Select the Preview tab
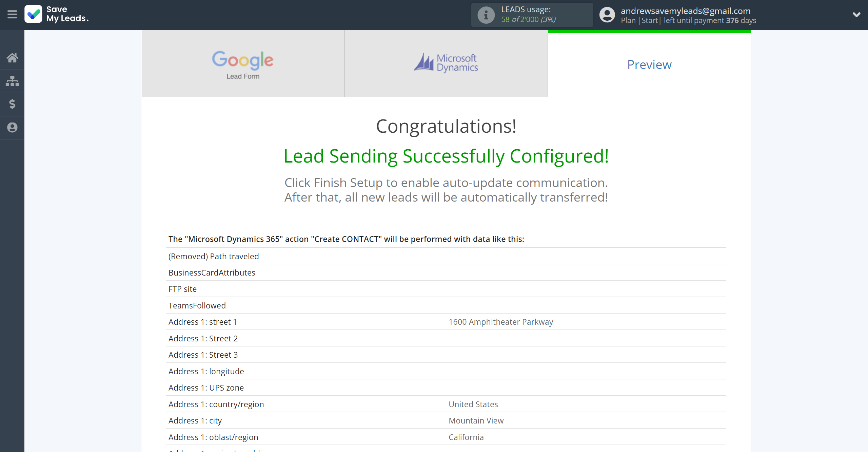Image resolution: width=868 pixels, height=452 pixels. point(649,64)
